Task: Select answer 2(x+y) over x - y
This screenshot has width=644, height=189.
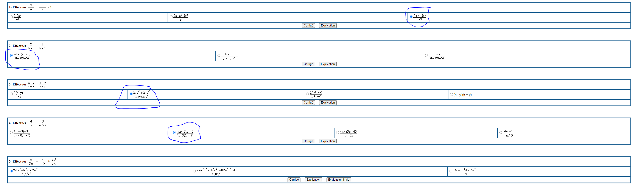Action: tap(11, 94)
